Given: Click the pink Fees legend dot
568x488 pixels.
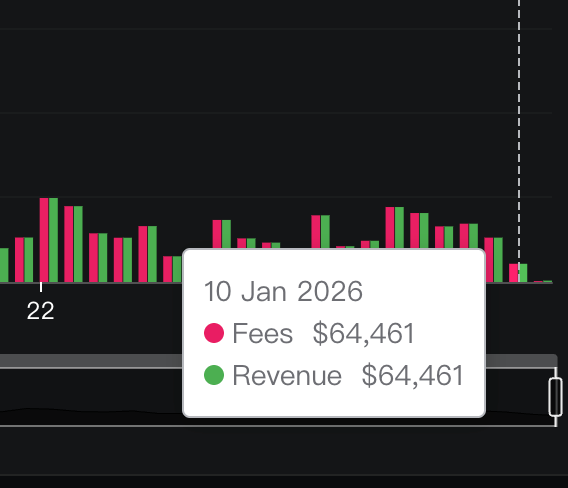Looking at the screenshot, I should pos(214,333).
